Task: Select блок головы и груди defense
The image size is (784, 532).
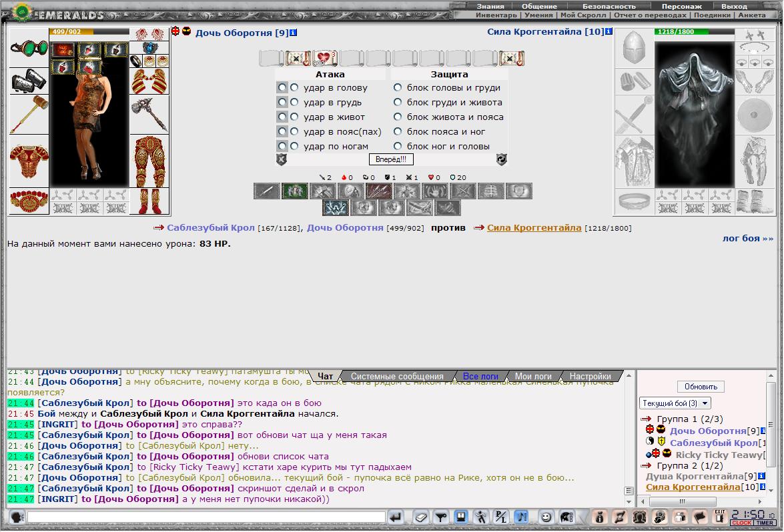Action: [398, 87]
